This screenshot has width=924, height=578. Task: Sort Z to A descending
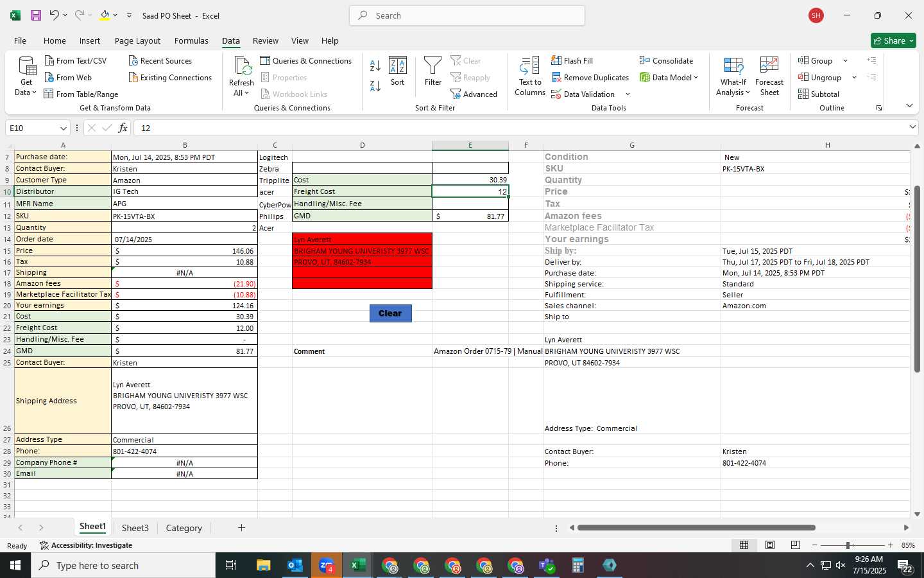point(375,85)
